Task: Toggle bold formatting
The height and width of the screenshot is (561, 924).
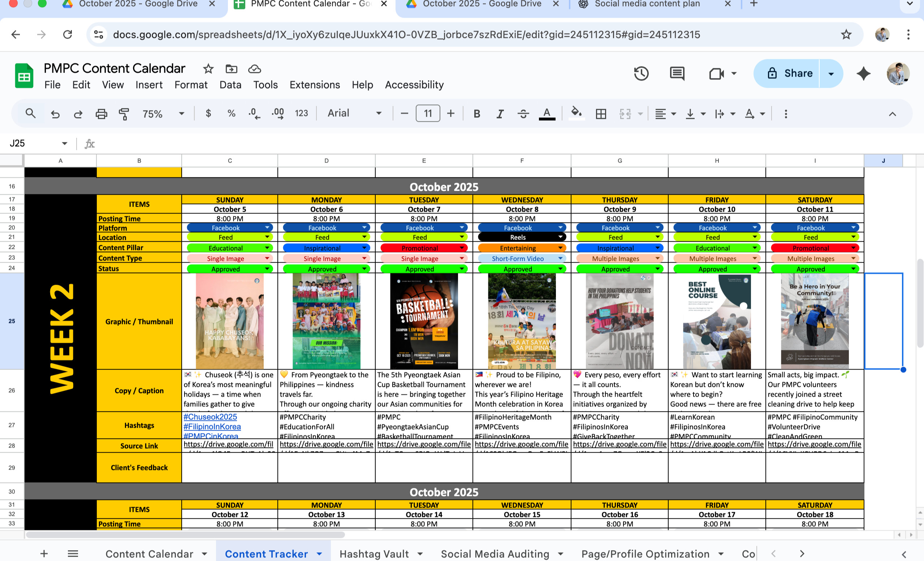Action: tap(476, 114)
